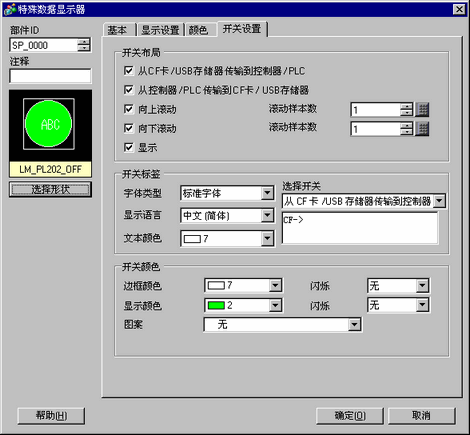
Task: Open the 选择开关 combo box
Action: 364,201
